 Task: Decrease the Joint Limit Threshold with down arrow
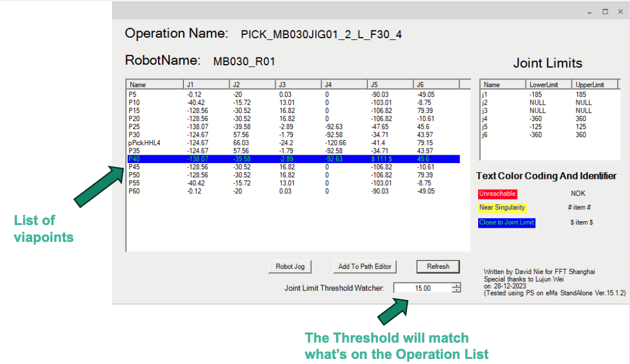point(456,290)
